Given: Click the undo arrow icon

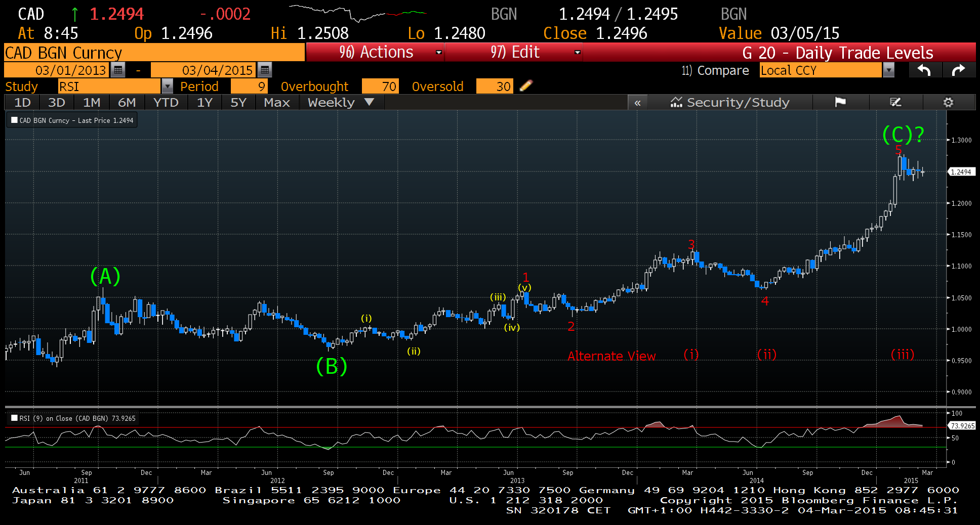Looking at the screenshot, I should click(x=924, y=70).
